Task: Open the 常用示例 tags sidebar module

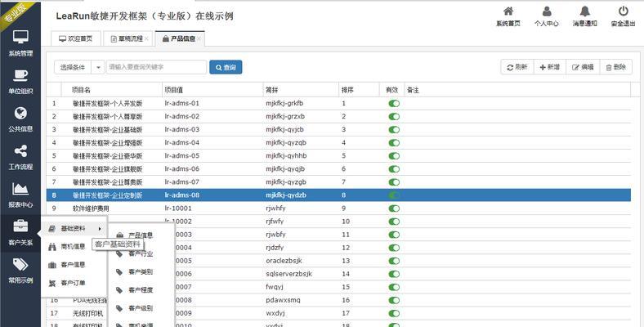Action: pos(20,271)
